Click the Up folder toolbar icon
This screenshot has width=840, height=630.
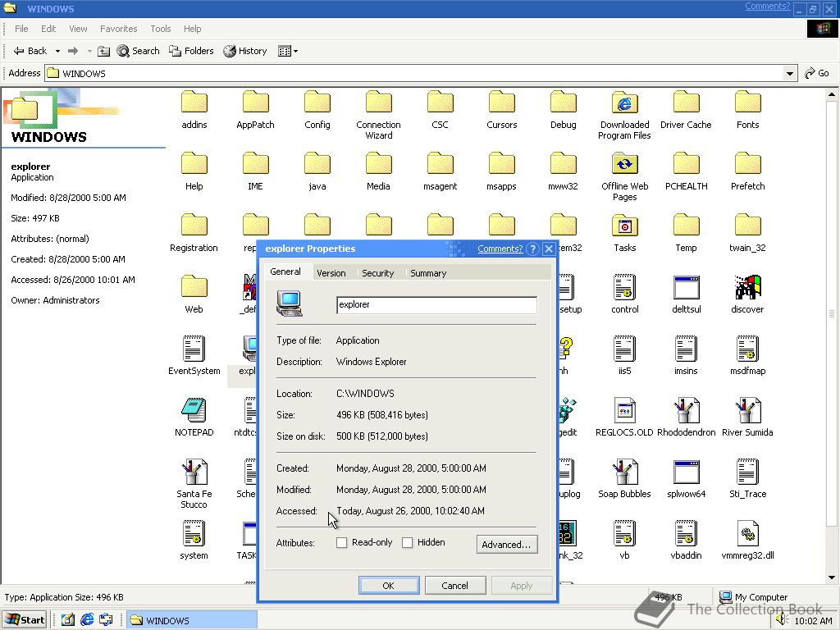coord(103,51)
